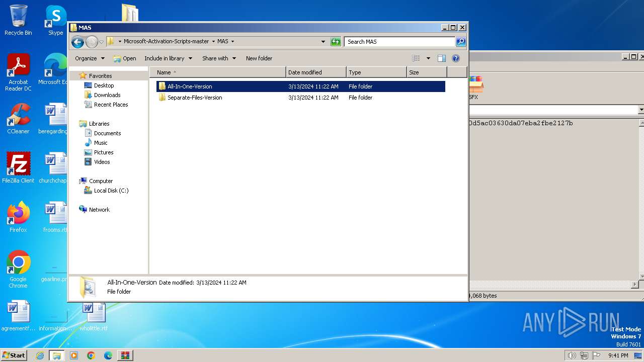The image size is (644, 362).
Task: Select Documents library in navigation pane
Action: click(107, 133)
